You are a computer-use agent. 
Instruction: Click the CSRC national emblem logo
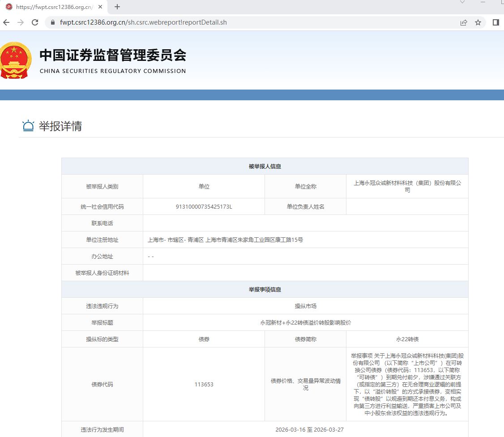click(x=16, y=60)
